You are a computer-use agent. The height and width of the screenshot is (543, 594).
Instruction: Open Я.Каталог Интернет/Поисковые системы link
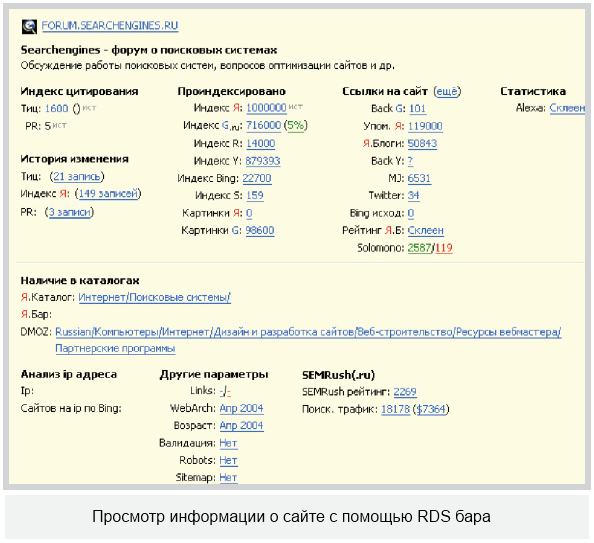[x=154, y=297]
